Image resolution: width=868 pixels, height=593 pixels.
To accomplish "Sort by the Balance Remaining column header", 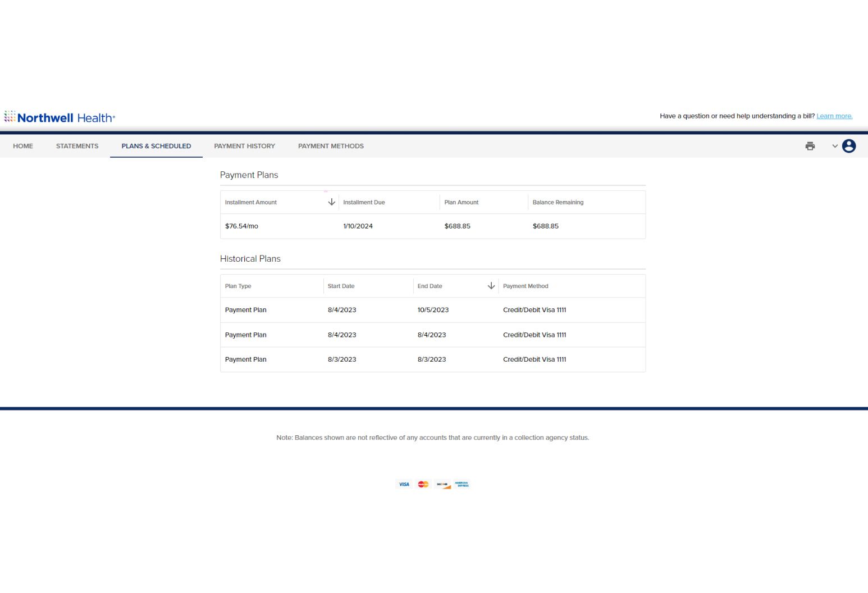I will [x=558, y=203].
